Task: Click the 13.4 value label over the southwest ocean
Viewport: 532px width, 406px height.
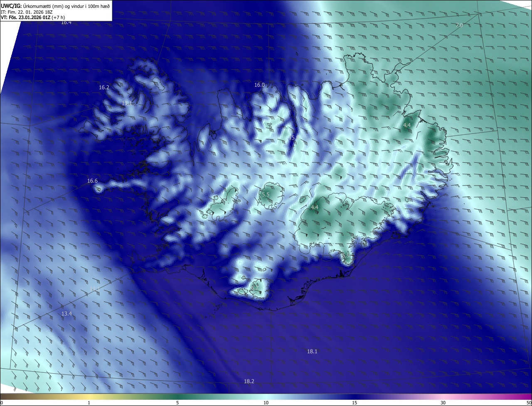Action: pos(66,313)
